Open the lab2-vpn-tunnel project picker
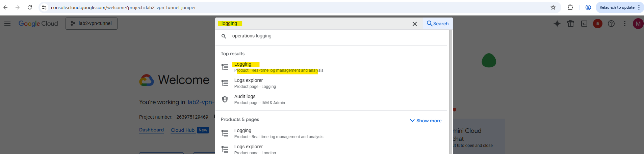644x154 pixels. pos(92,24)
